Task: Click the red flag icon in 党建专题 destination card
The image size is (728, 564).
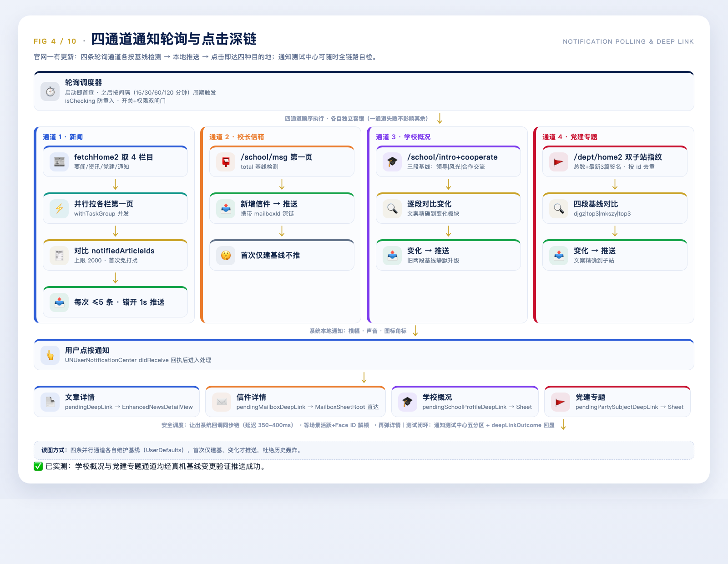Action: tap(561, 402)
